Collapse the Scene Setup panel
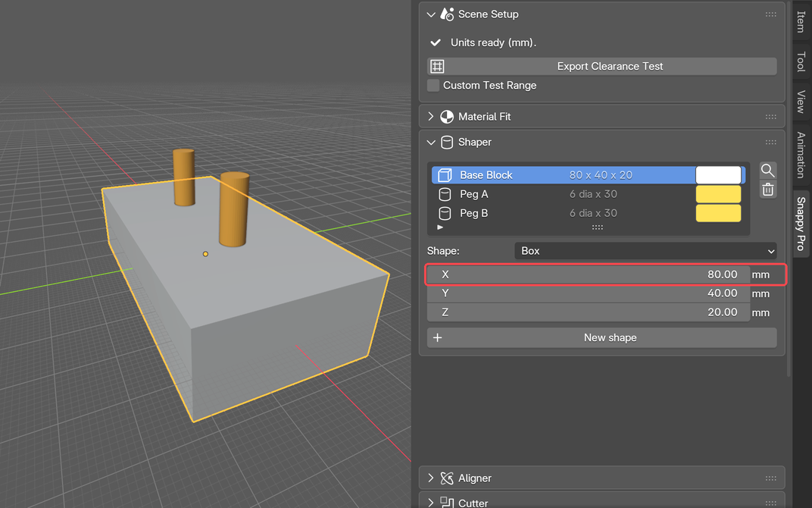 [431, 14]
